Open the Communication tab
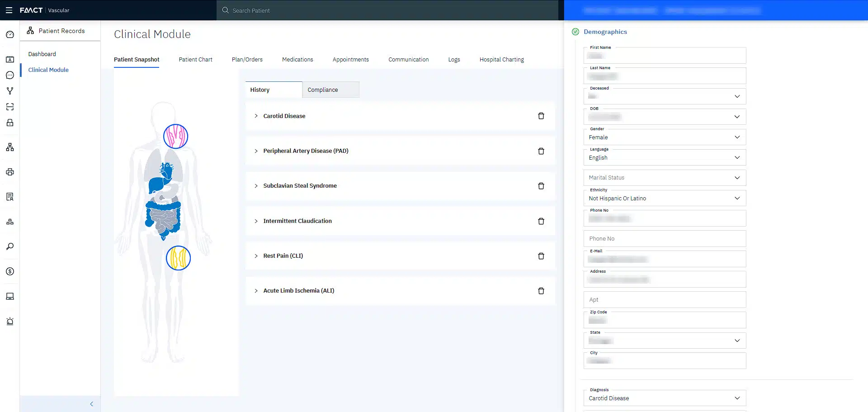Screen dimensions: 868x412 [x=409, y=60]
